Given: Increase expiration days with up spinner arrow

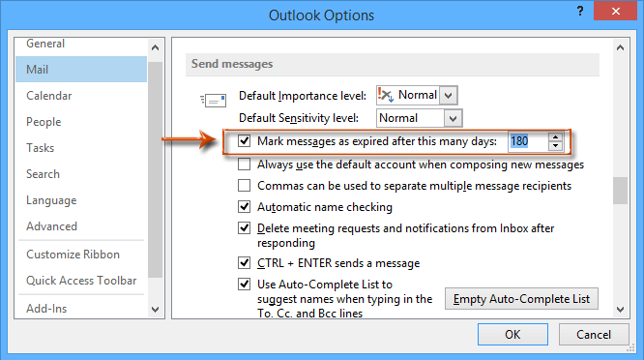Looking at the screenshot, I should point(555,137).
